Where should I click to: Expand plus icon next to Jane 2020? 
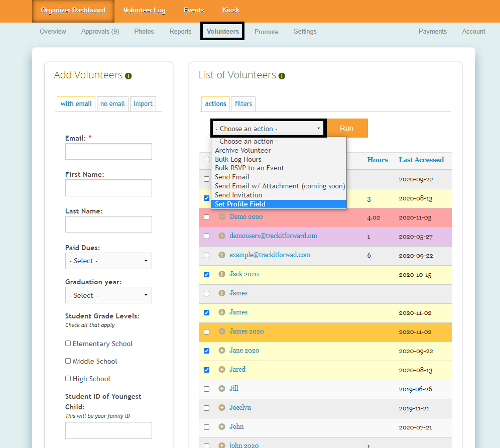[222, 351]
